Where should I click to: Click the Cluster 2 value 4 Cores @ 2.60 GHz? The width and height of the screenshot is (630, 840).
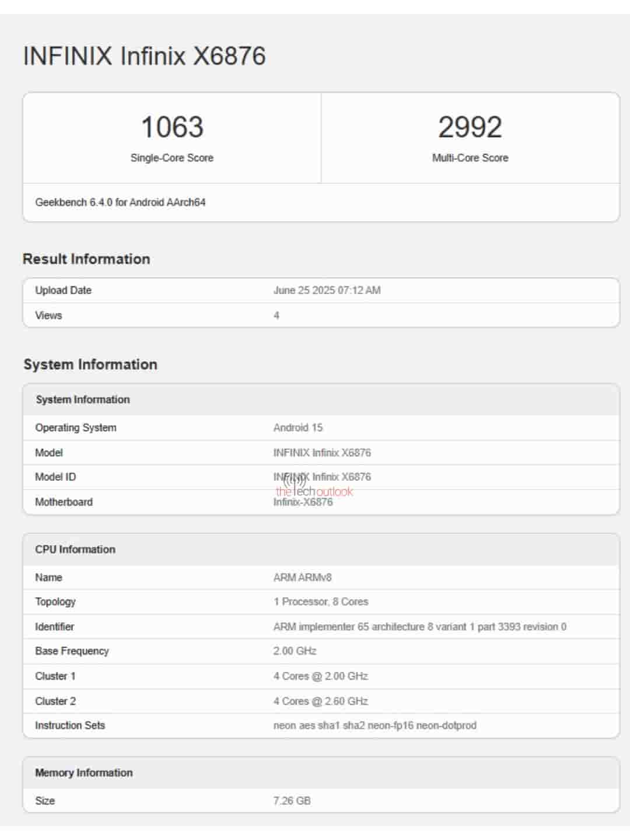[320, 701]
